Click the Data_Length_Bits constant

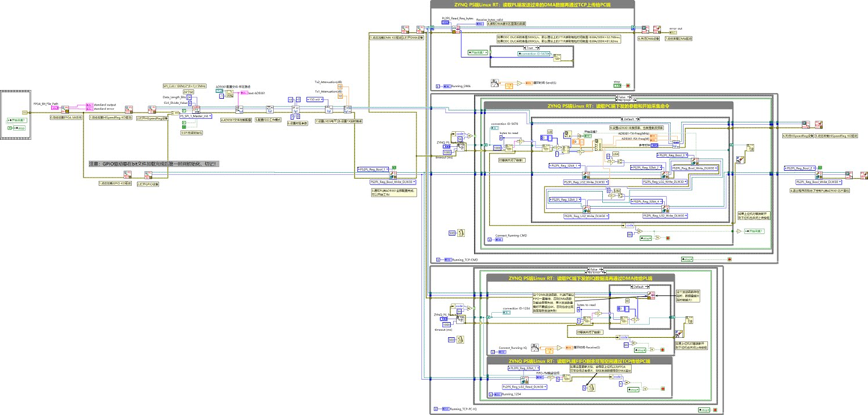(189, 97)
